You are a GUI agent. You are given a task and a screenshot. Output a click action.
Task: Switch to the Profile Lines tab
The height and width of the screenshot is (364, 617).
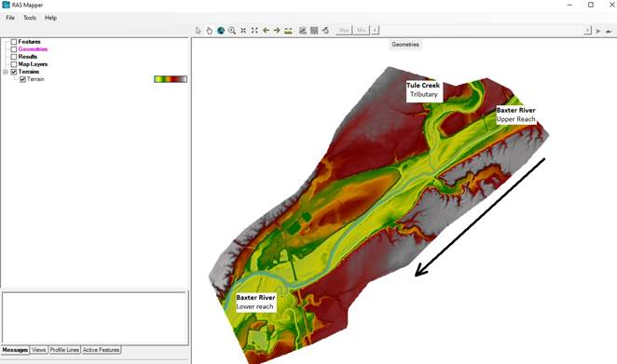[64, 349]
